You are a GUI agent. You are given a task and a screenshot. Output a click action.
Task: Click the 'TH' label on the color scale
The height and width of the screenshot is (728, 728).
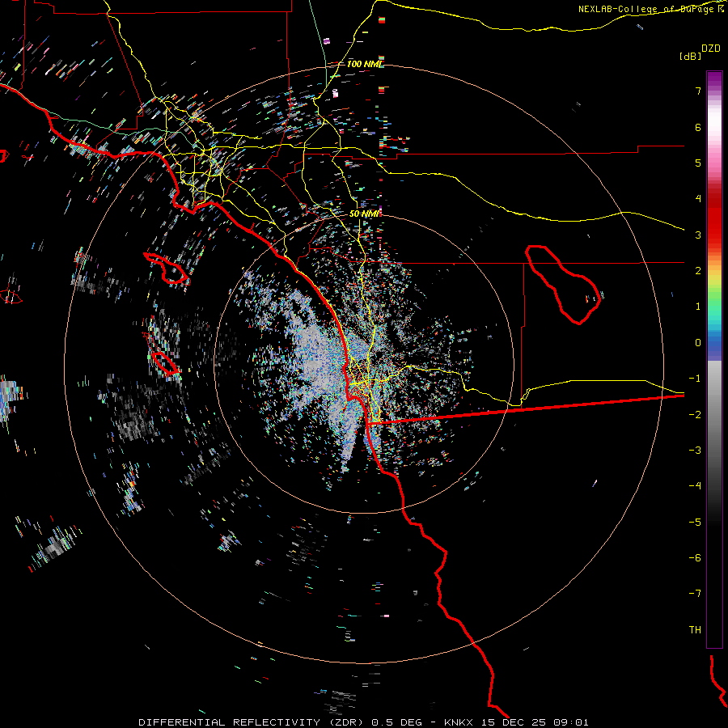(x=695, y=630)
